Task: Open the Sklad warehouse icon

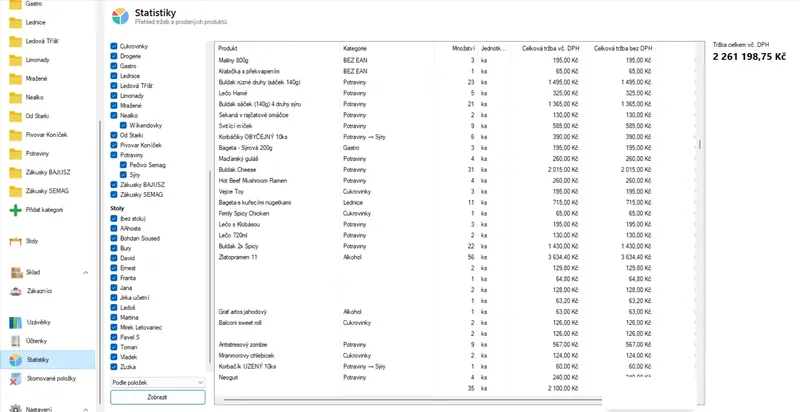Action: tap(17, 273)
